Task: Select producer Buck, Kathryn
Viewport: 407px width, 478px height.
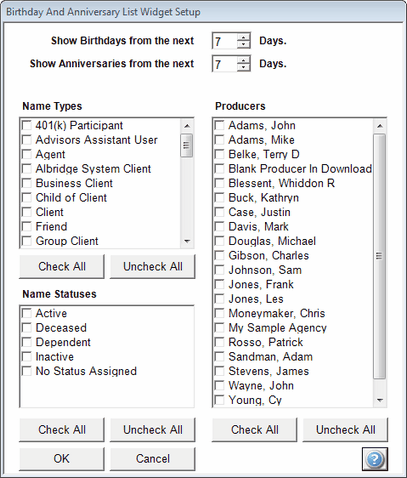Action: (x=219, y=198)
